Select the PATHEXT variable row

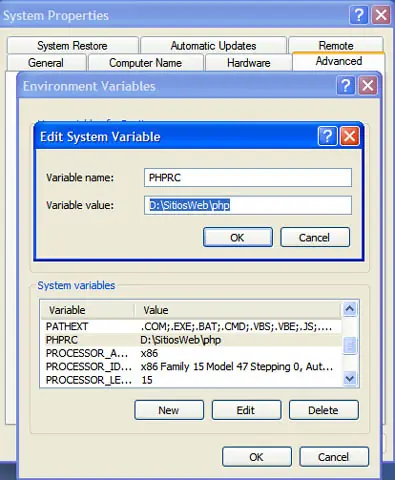coord(191,326)
